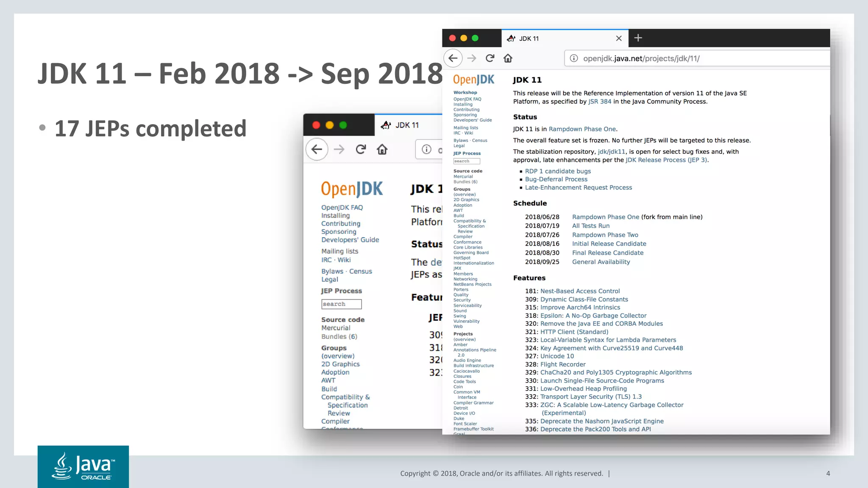Open Unicode 10 feature link
The width and height of the screenshot is (868, 488).
pyautogui.click(x=557, y=356)
